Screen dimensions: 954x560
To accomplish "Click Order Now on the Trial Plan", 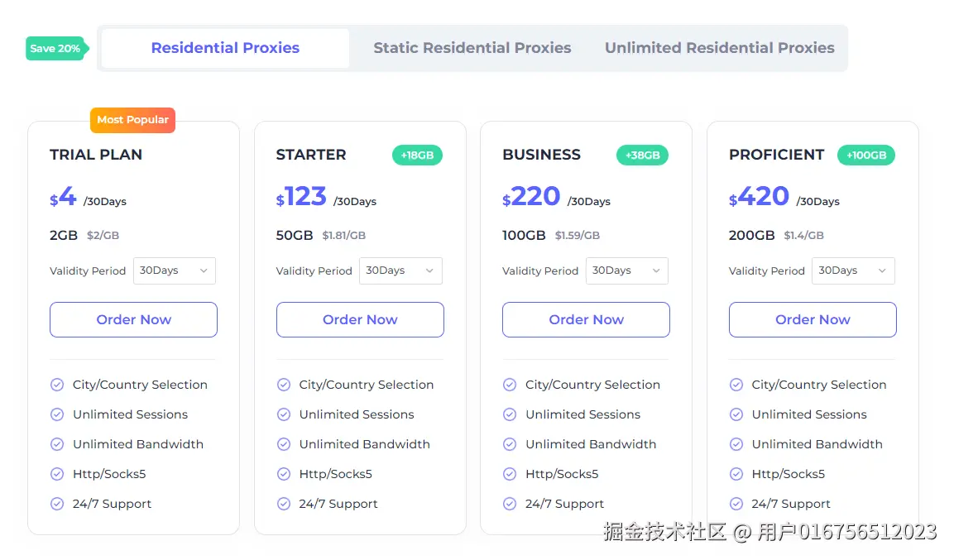I will click(133, 319).
